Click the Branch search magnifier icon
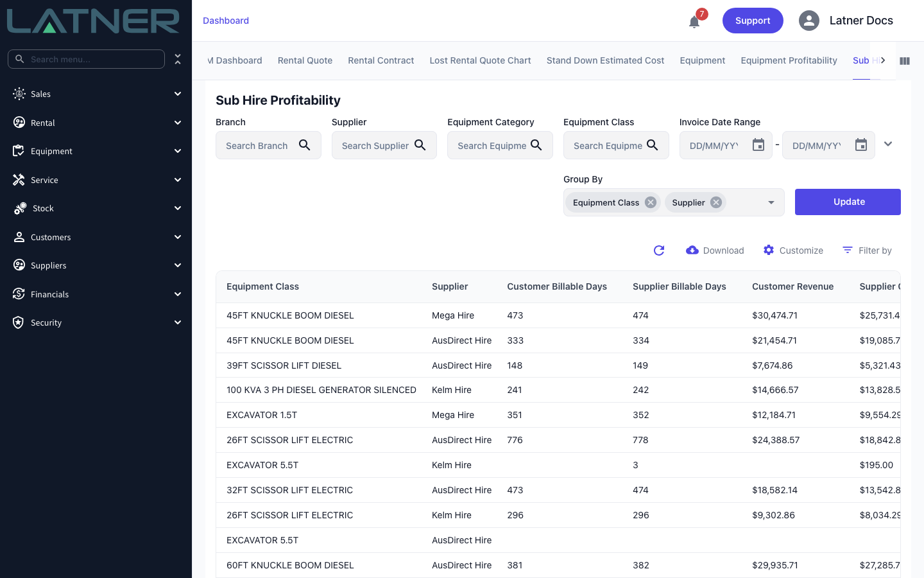Image resolution: width=924 pixels, height=578 pixels. 305,145
